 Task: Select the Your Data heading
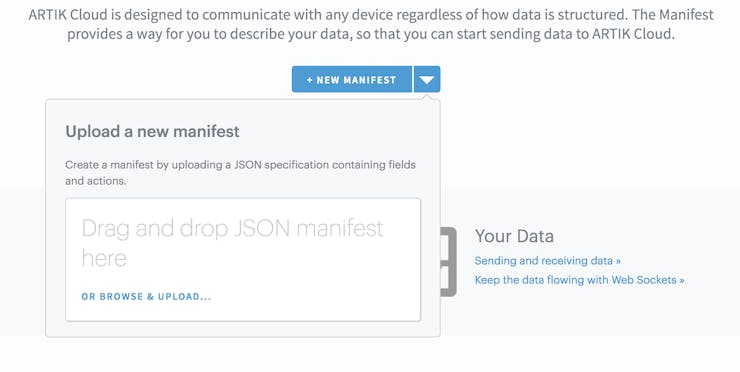pos(514,236)
